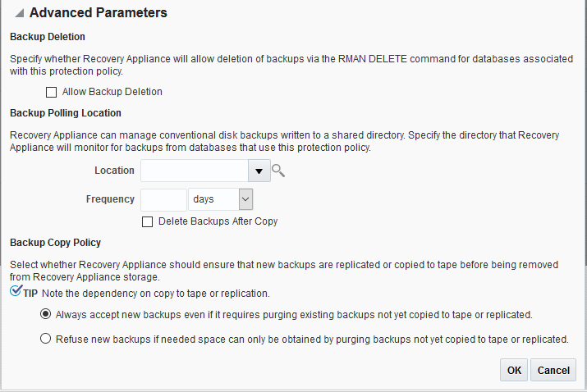This screenshot has width=587, height=392.
Task: Click the Refuse new backups label text
Action: click(312, 338)
